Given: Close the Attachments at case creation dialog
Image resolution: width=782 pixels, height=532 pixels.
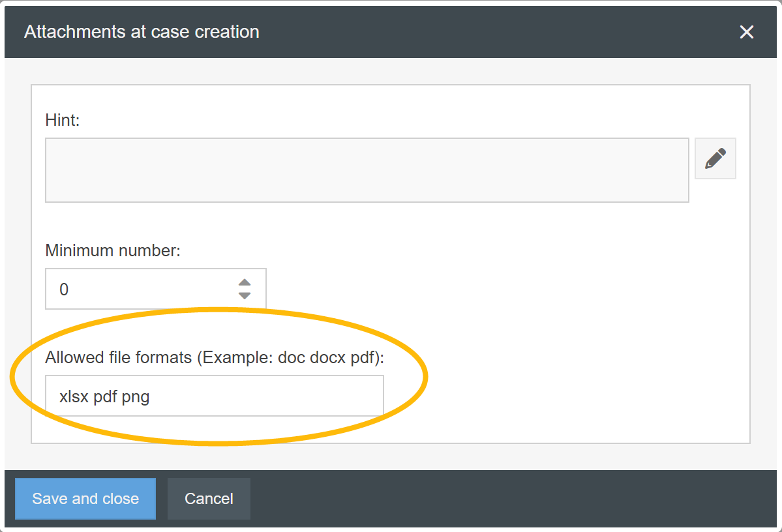Looking at the screenshot, I should pyautogui.click(x=747, y=32).
